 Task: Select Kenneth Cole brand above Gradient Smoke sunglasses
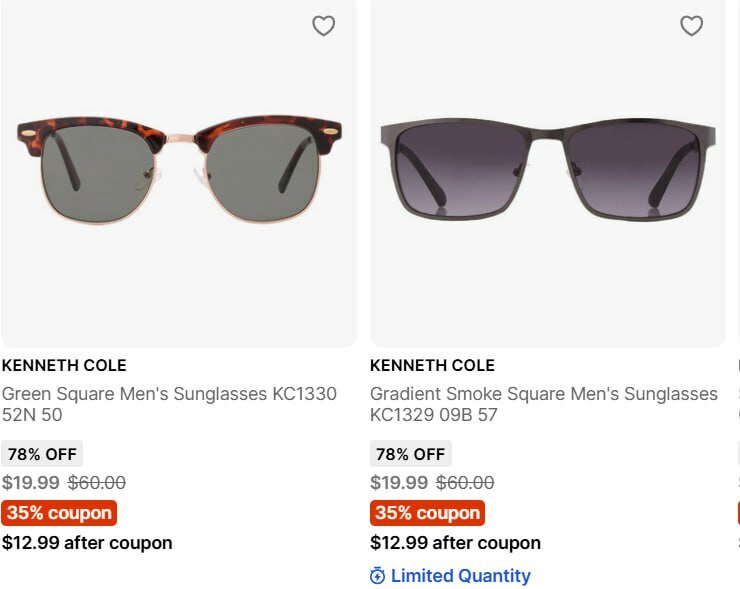[x=432, y=365]
